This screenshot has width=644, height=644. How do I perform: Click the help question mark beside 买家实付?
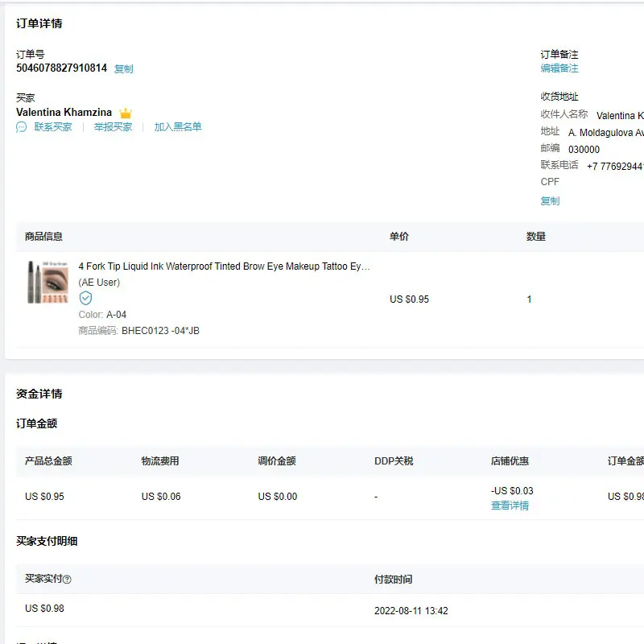click(x=68, y=580)
